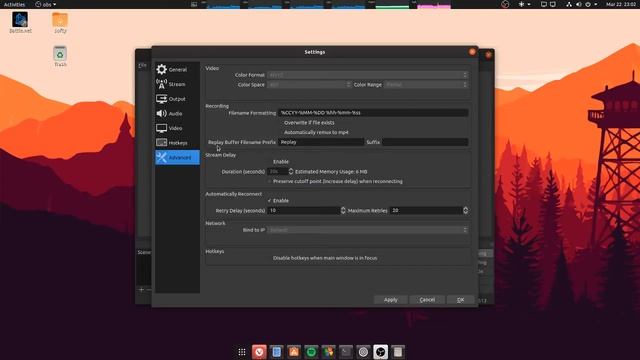Viewport: 640px width, 360px height.
Task: Open the Audio settings section
Action: tap(177, 113)
